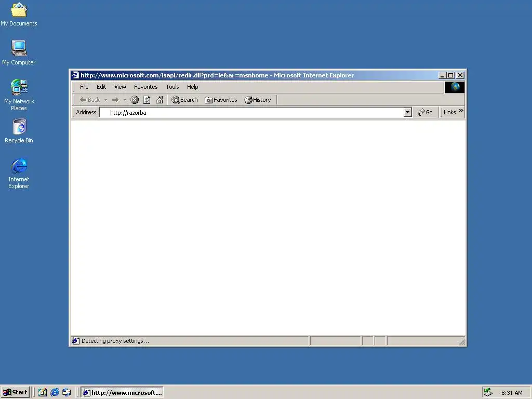The image size is (532, 399).
Task: Click the Go button
Action: tap(425, 112)
